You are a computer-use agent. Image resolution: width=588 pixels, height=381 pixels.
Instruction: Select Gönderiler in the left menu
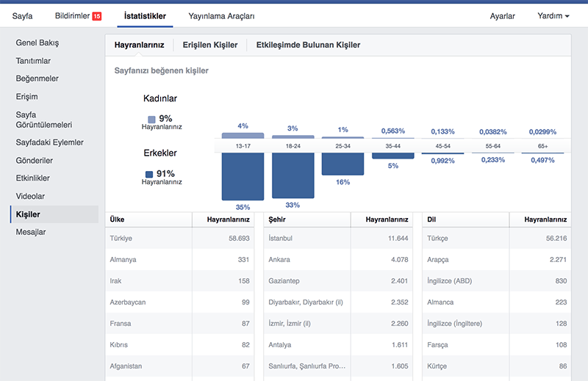[x=34, y=160]
